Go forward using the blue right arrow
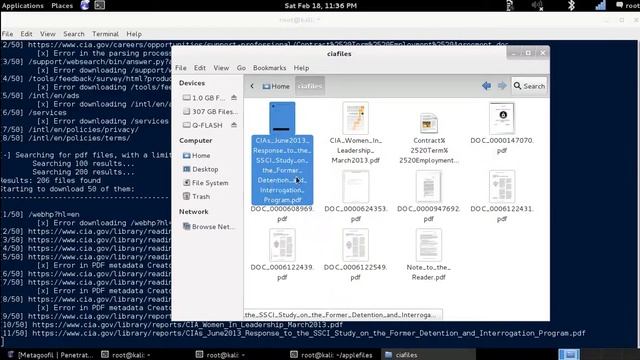Image resolution: width=640 pixels, height=360 pixels. tap(502, 86)
